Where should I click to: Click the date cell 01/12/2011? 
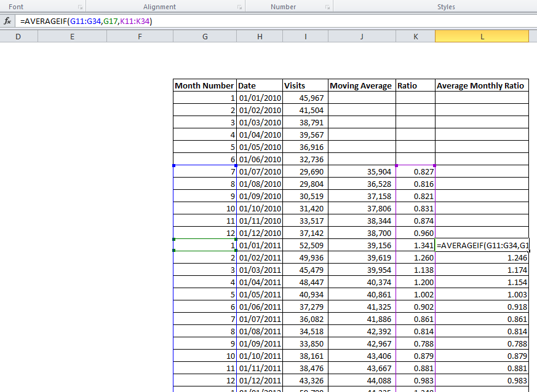260,381
